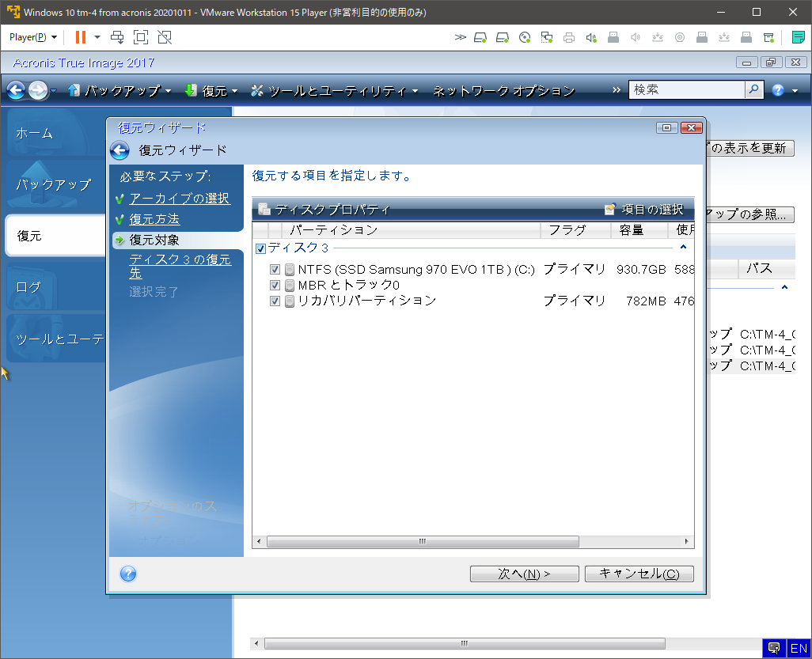Click the second hard disk device icon
This screenshot has height=659, width=812.
(x=503, y=37)
